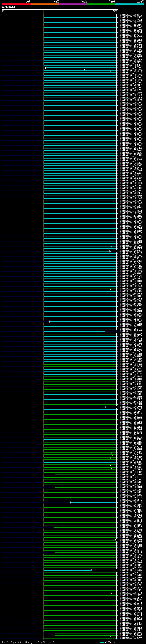Viewport: 146px width, 644px height.
Task: Click UniRef100_C6H825 hit
Action: 131,527
